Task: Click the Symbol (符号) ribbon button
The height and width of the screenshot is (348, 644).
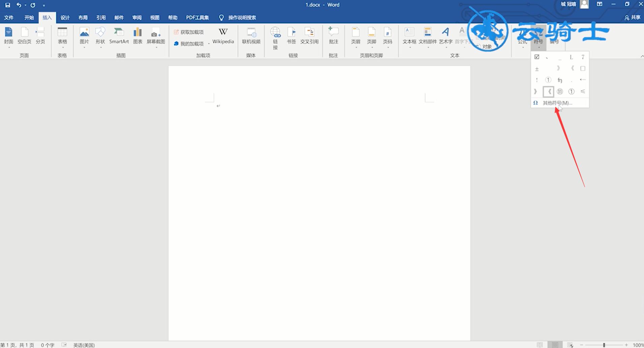Action: click(x=538, y=37)
